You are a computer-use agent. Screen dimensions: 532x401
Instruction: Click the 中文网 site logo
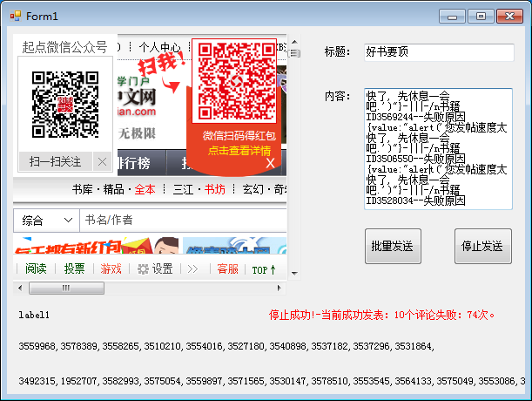click(137, 97)
